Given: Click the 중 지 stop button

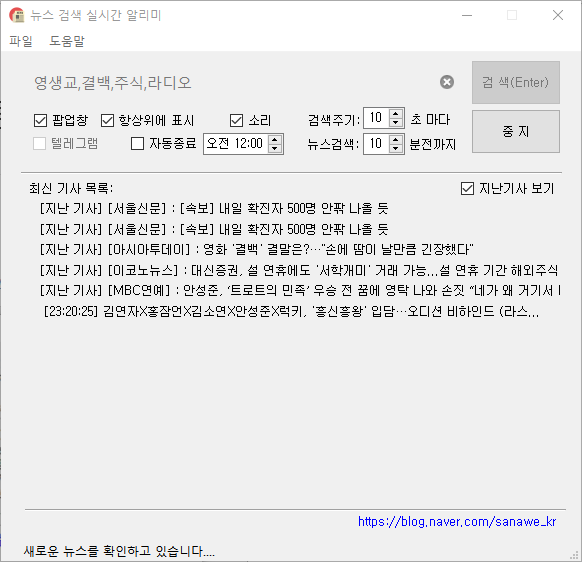Looking at the screenshot, I should pyautogui.click(x=516, y=131).
